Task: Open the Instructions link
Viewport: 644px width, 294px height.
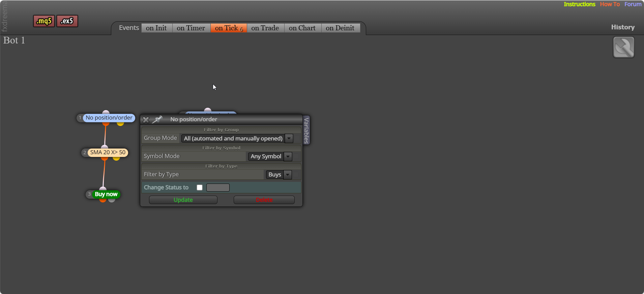Action: point(580,4)
